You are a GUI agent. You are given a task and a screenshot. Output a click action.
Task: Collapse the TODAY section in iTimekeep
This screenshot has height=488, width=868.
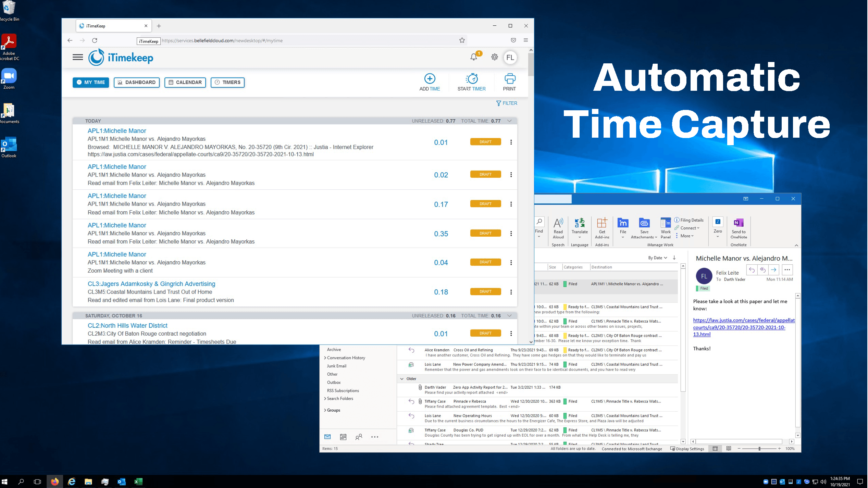[509, 121]
